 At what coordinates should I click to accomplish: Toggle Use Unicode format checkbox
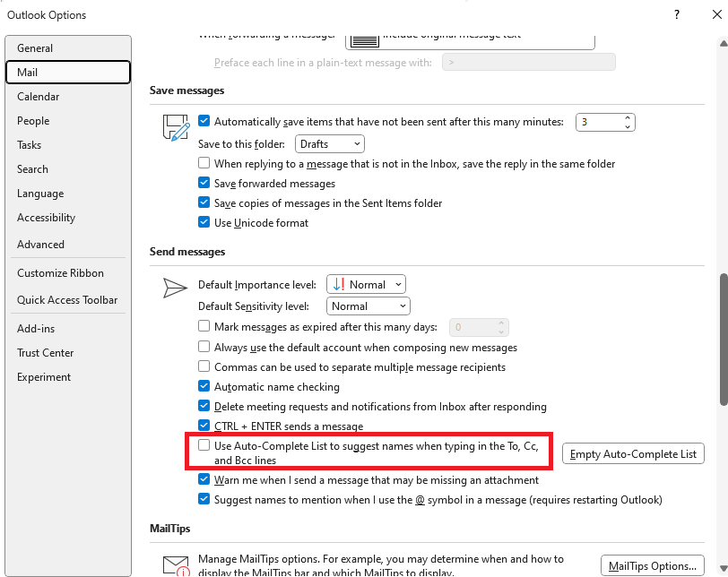tap(204, 222)
